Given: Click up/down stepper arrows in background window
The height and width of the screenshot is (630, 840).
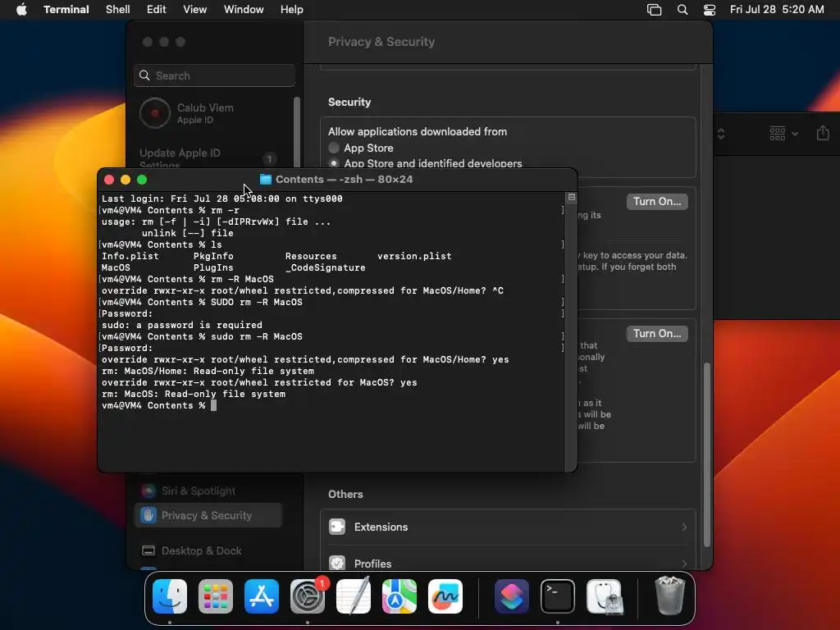Looking at the screenshot, I should (x=721, y=134).
